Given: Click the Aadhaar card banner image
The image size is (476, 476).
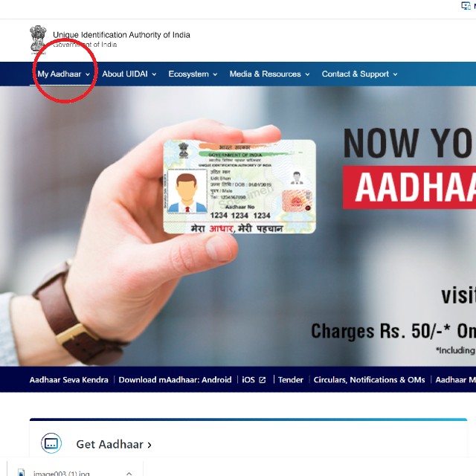Looking at the screenshot, I should (x=239, y=187).
